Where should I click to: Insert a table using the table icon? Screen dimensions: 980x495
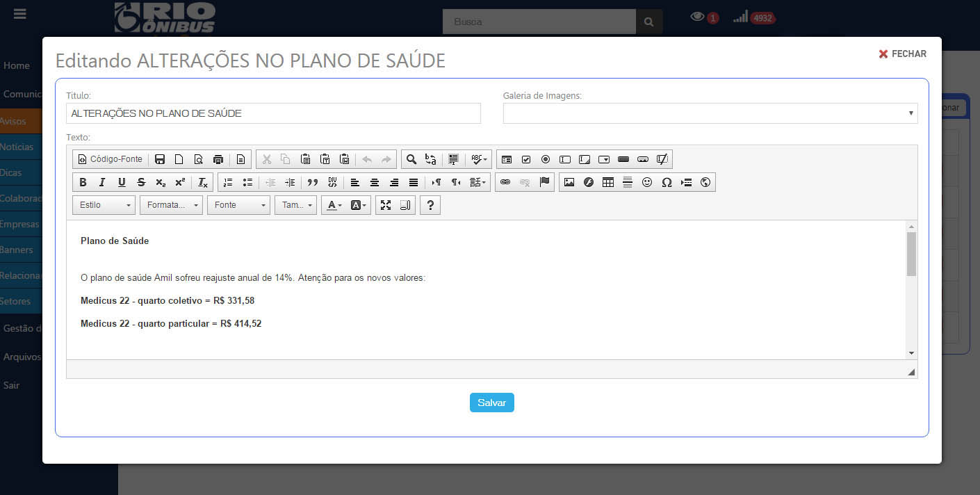tap(608, 182)
